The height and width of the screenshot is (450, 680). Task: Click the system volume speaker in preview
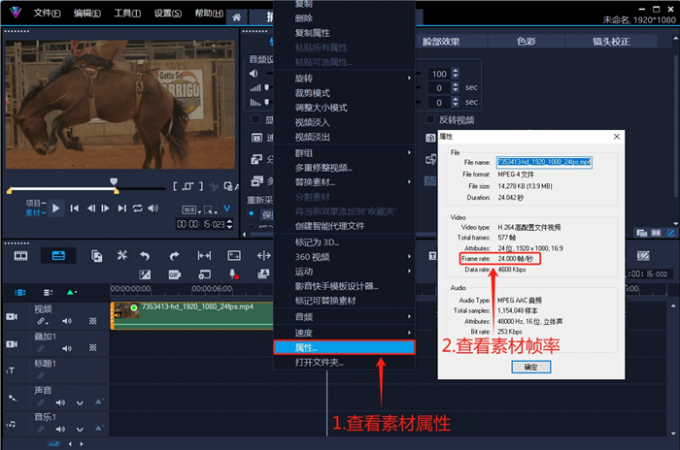click(153, 209)
